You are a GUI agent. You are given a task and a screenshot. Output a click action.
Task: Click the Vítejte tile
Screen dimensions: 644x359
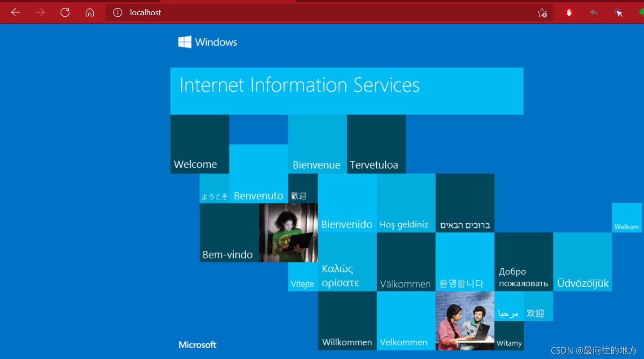(303, 276)
